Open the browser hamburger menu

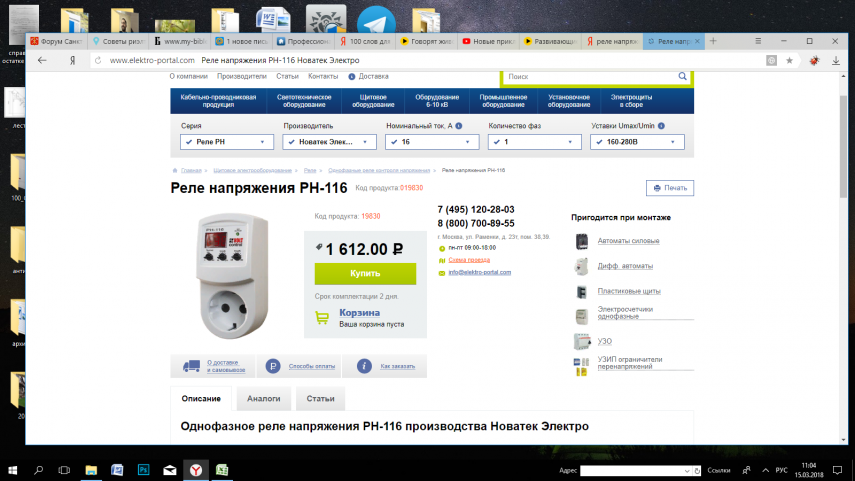(758, 41)
